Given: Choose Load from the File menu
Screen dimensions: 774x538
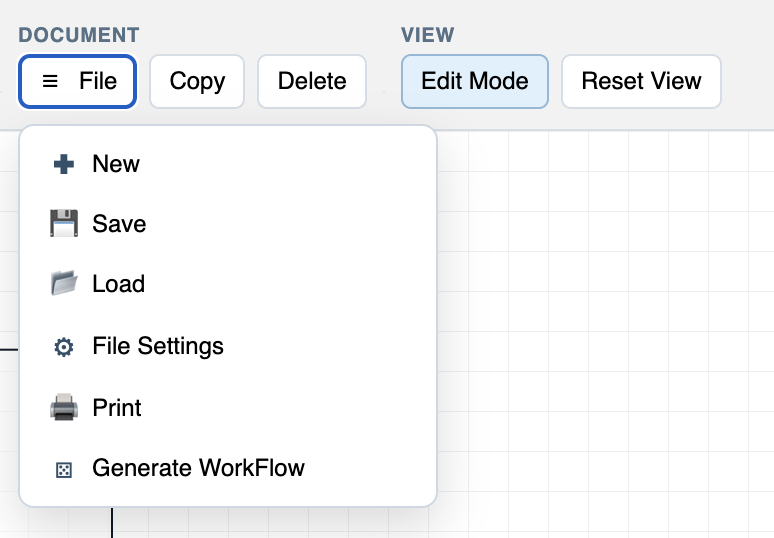Looking at the screenshot, I should click(x=228, y=284).
